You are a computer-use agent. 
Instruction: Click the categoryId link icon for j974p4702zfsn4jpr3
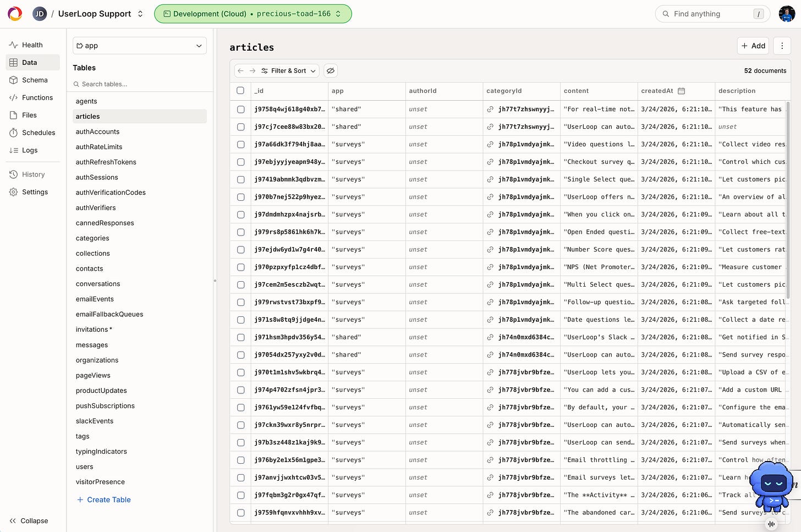click(x=490, y=390)
